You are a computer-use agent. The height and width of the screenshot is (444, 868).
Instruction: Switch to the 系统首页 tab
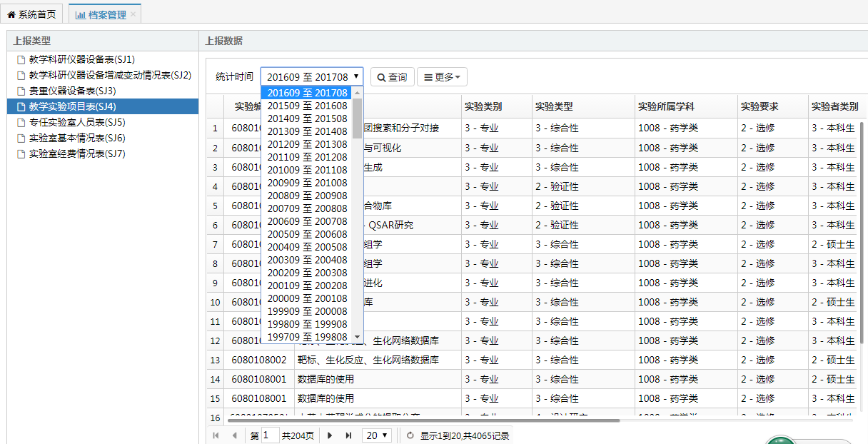(32, 14)
